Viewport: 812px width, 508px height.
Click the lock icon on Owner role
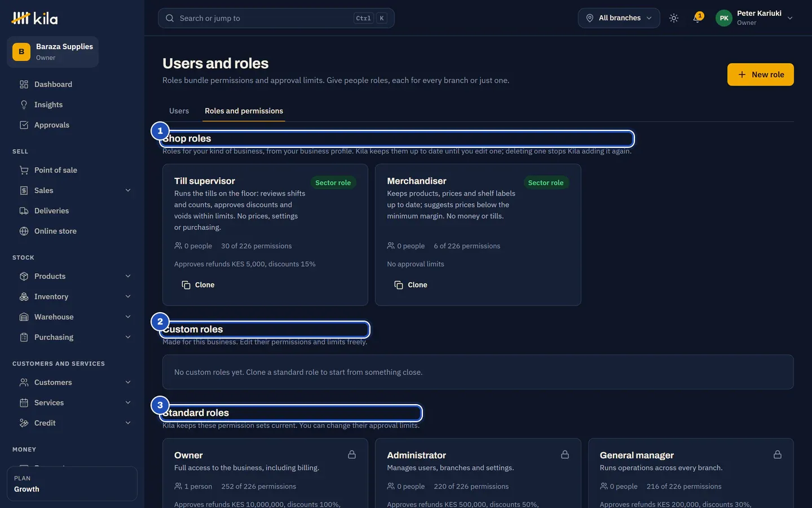352,454
